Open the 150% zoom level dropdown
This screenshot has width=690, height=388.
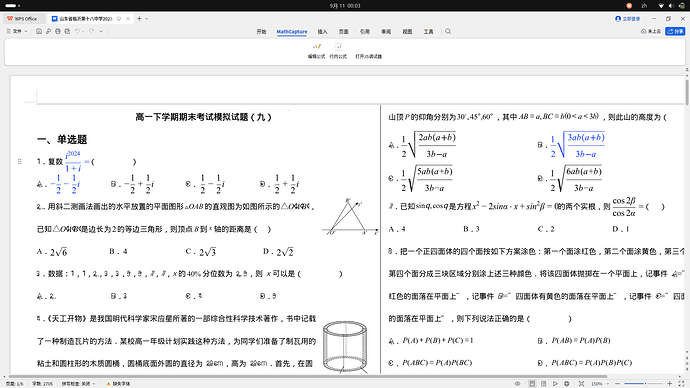(x=600, y=384)
